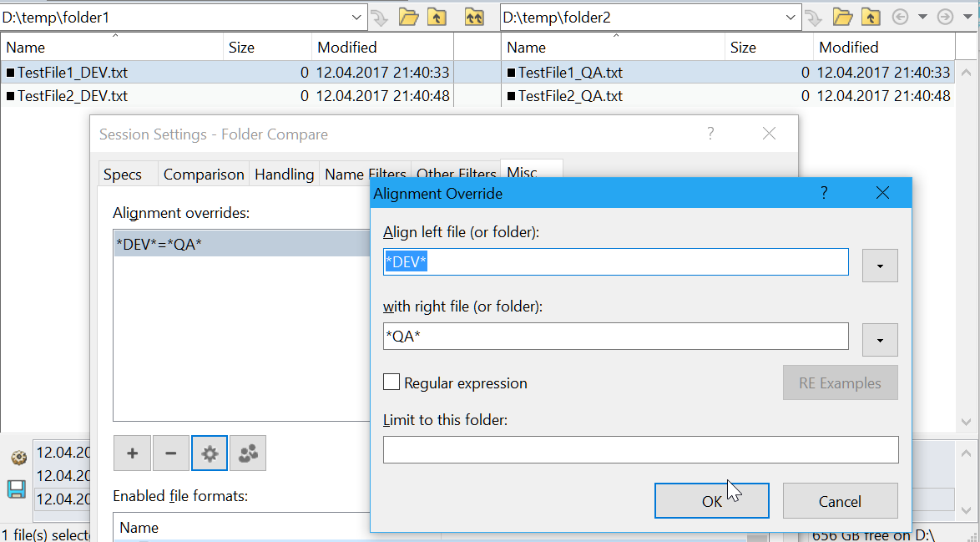Enable the Regular expression checkbox
Screen dimensions: 980x542
click(391, 382)
